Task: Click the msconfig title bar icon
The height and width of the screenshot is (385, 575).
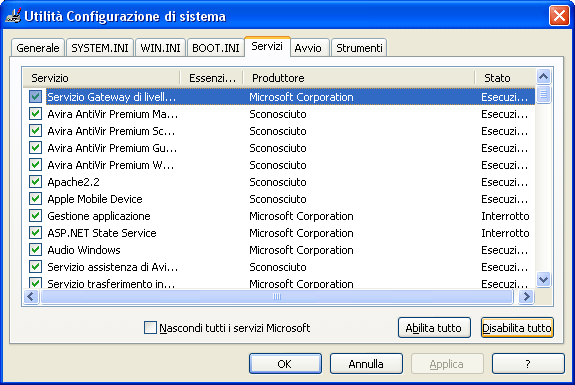Action: [x=13, y=16]
